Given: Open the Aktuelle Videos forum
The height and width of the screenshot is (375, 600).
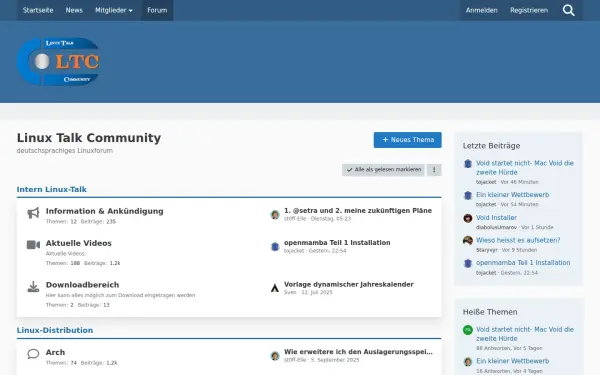Looking at the screenshot, I should [78, 243].
